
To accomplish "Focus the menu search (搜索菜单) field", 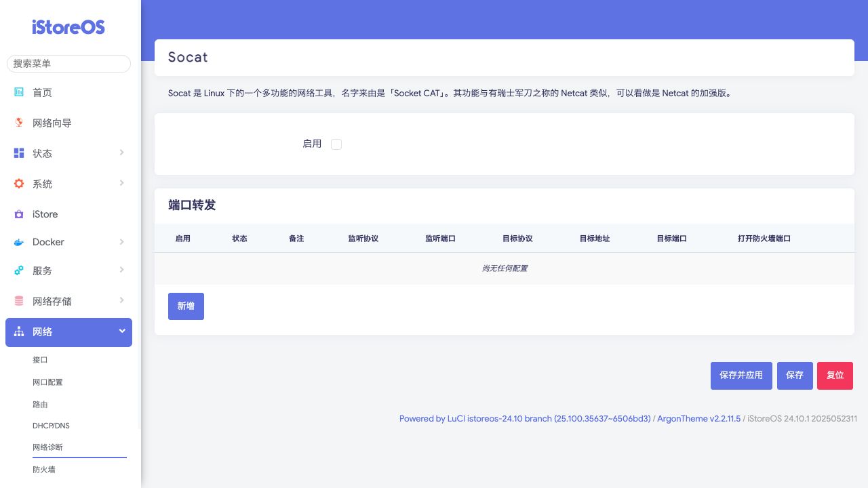I will [x=68, y=63].
